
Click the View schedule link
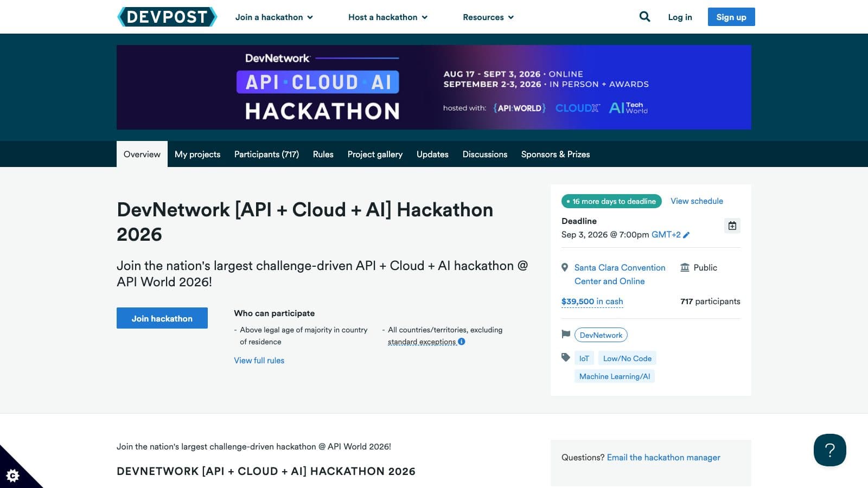pos(697,201)
